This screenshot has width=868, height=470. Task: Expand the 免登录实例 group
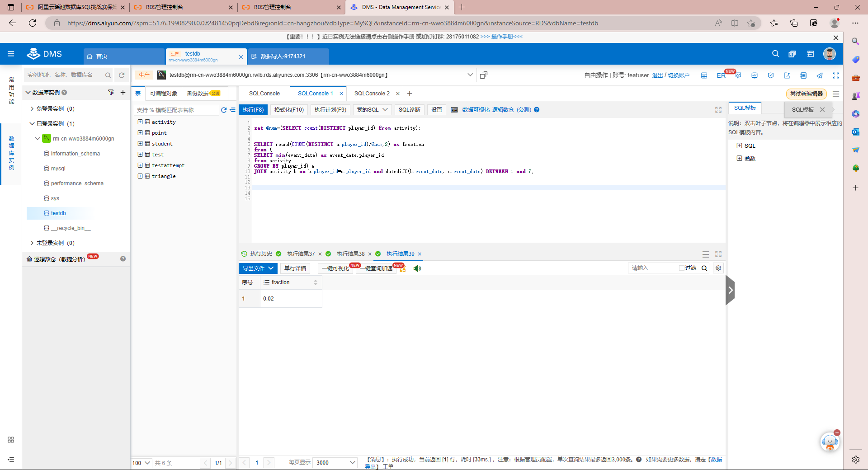point(32,109)
